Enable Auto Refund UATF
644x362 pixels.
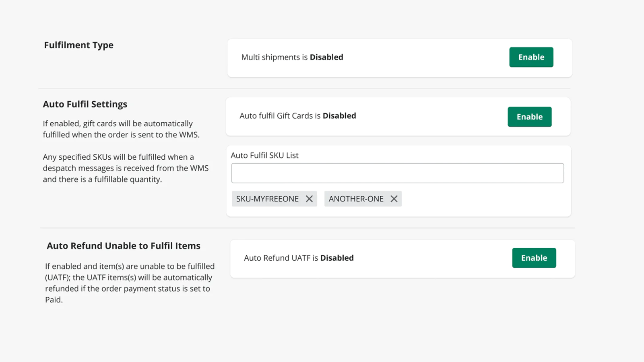tap(534, 258)
